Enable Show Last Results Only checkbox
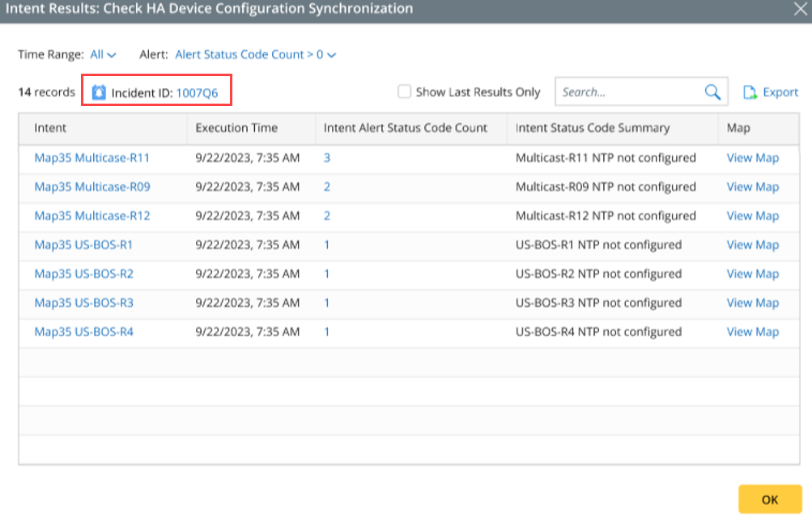Screen dimensions: 812x519 pyautogui.click(x=405, y=92)
